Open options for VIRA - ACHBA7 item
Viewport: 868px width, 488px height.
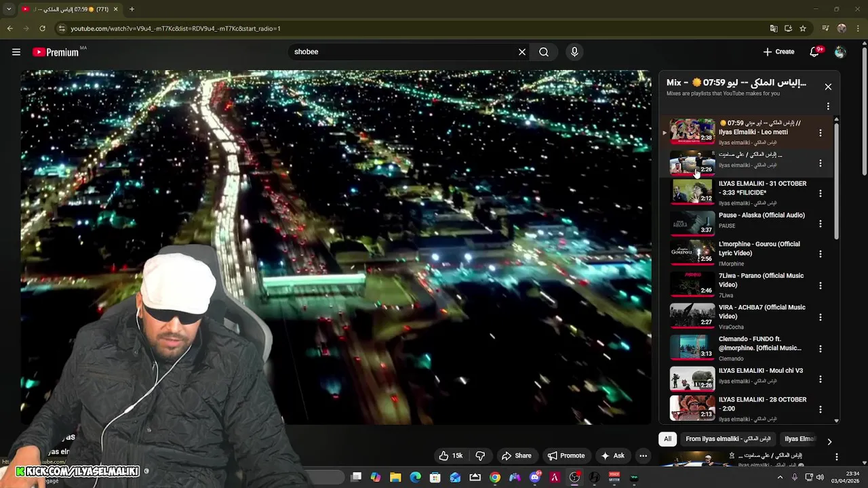(820, 317)
